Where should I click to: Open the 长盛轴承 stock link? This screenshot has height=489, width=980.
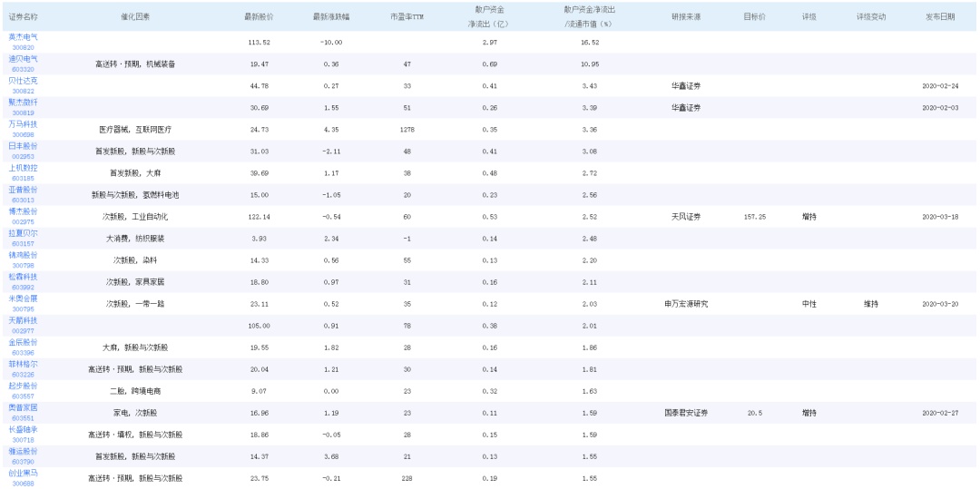click(23, 430)
